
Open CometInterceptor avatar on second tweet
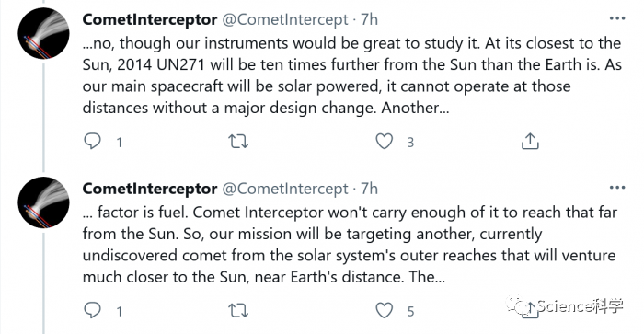pyautogui.click(x=43, y=202)
